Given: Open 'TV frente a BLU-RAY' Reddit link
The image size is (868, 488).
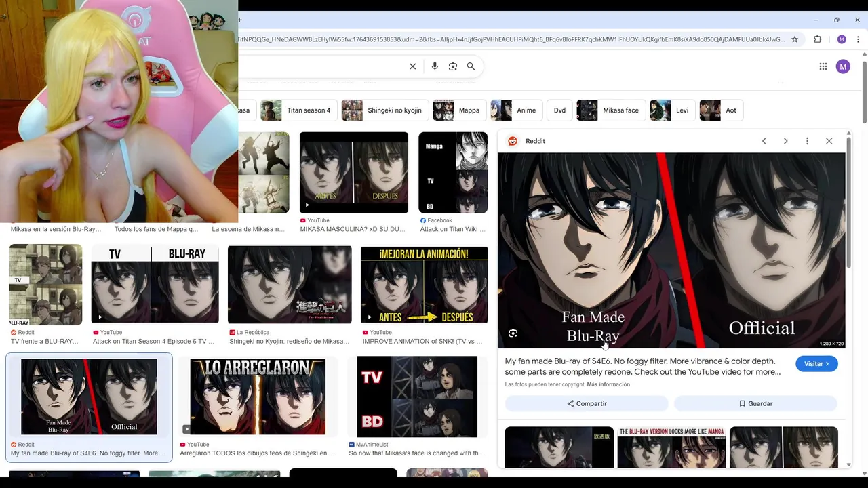Looking at the screenshot, I should tap(45, 342).
